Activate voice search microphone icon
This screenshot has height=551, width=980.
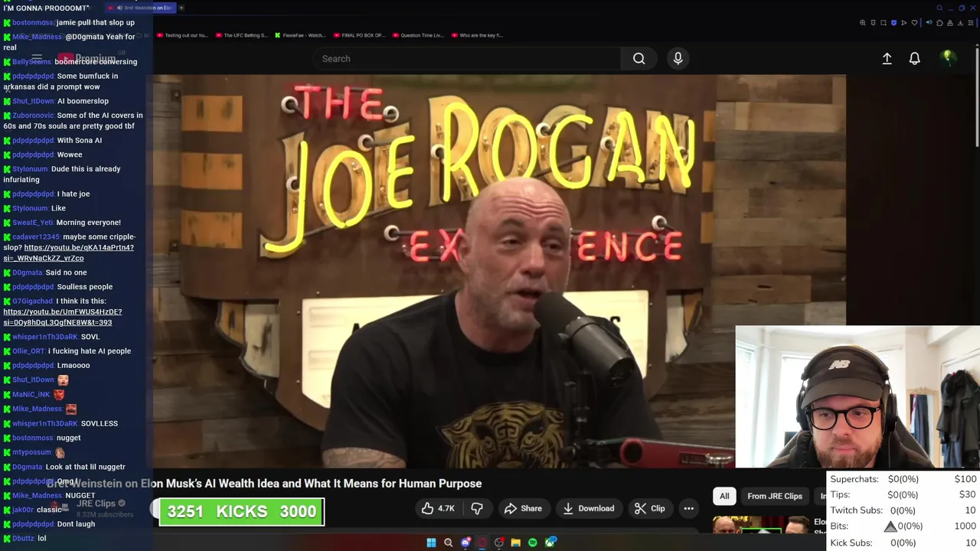coord(678,58)
